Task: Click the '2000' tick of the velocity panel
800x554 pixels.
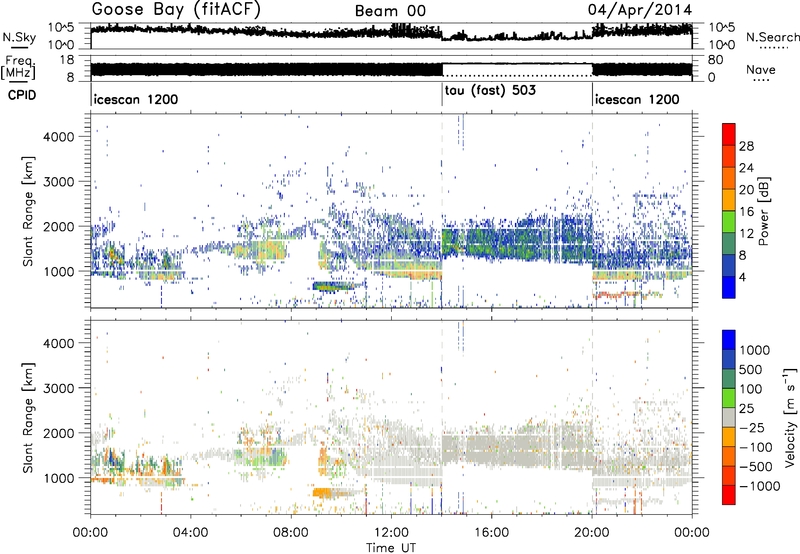Action: [59, 433]
